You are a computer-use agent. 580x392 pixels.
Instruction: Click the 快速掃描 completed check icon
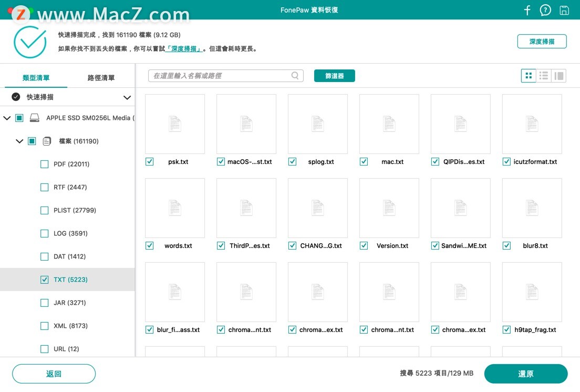coord(16,97)
